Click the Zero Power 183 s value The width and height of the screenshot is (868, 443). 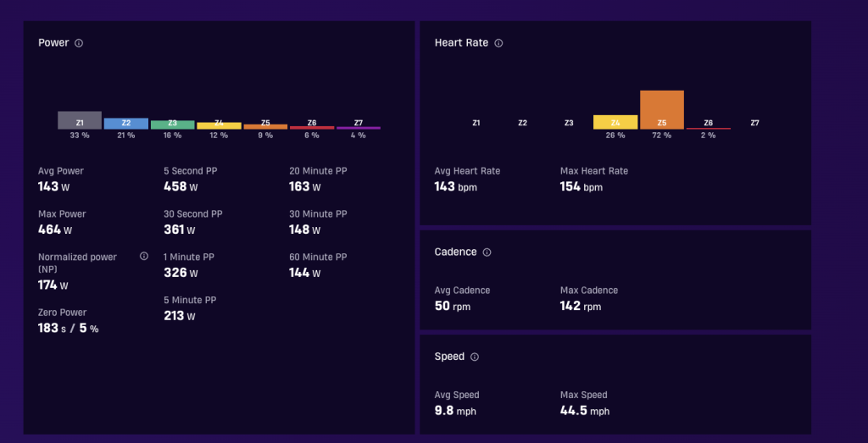point(52,329)
